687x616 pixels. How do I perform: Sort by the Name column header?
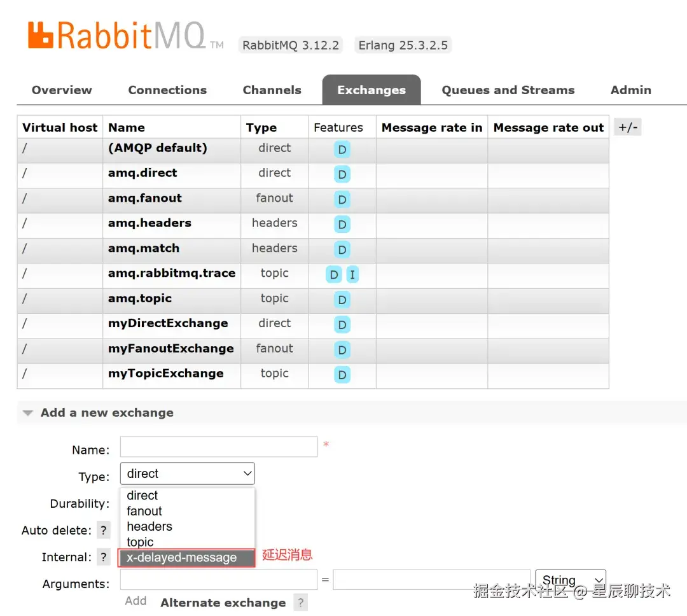click(x=127, y=127)
